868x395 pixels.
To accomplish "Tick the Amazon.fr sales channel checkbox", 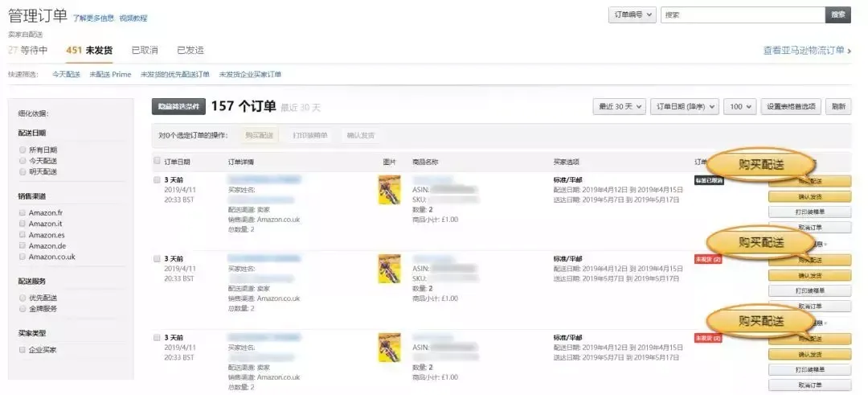I will pos(23,212).
